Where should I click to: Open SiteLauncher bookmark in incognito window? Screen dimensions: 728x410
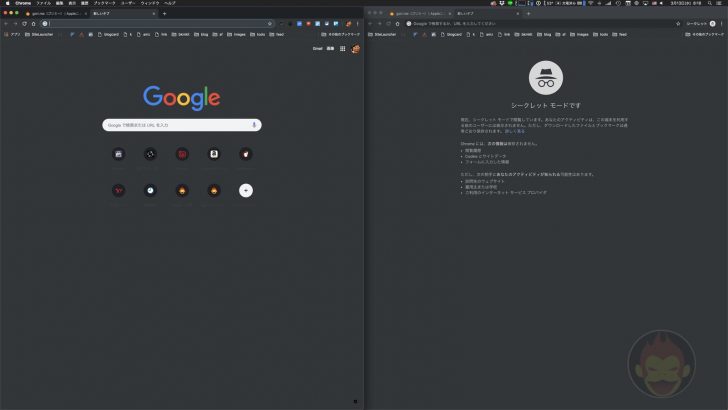(382, 34)
